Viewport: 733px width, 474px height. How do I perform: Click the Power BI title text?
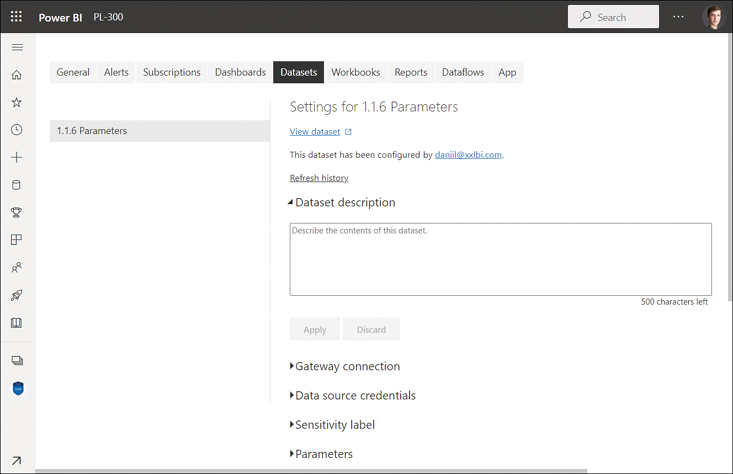(60, 17)
